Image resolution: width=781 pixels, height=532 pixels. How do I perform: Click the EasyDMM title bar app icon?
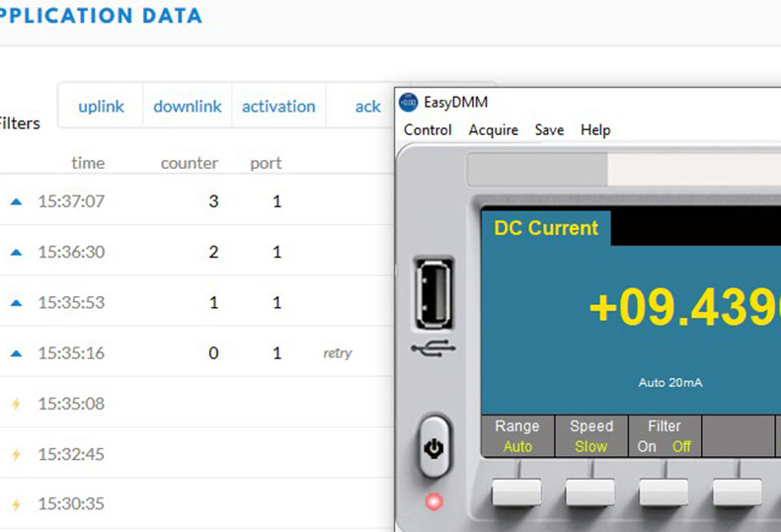pos(408,102)
